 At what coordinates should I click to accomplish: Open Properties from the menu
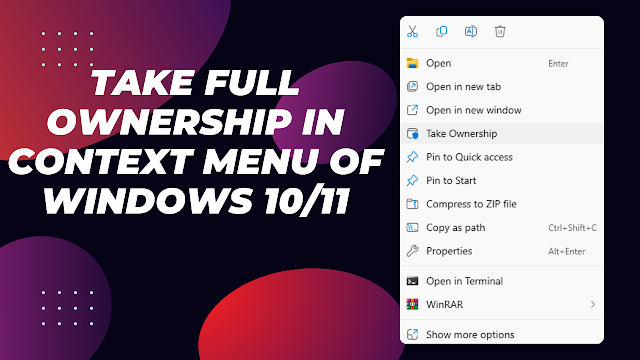(x=502, y=251)
